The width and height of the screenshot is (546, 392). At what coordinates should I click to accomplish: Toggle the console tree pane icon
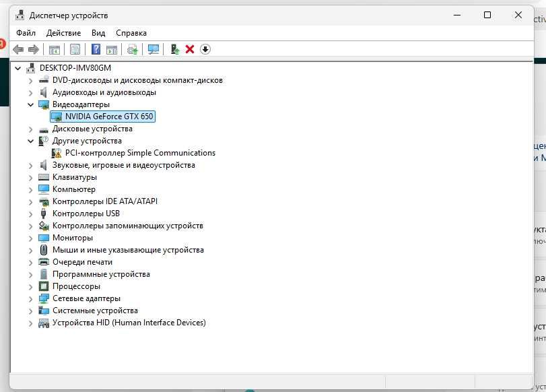(x=55, y=49)
